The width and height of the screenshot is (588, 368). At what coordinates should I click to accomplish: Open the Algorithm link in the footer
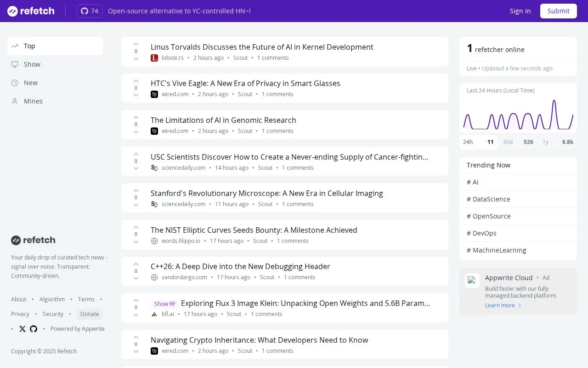tap(52, 299)
